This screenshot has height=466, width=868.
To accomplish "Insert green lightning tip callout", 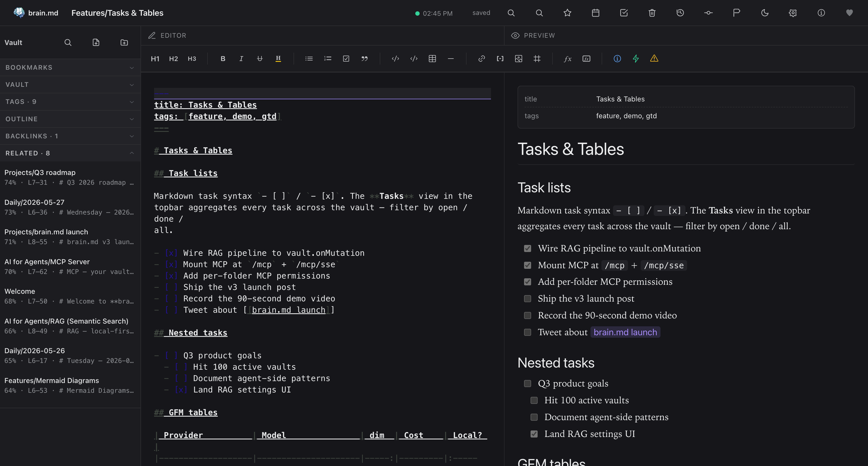I will (x=636, y=59).
